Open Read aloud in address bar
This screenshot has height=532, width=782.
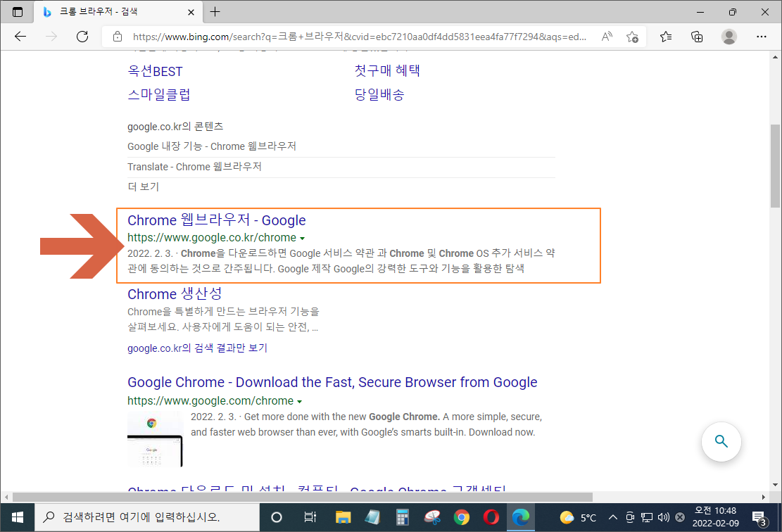click(x=607, y=37)
